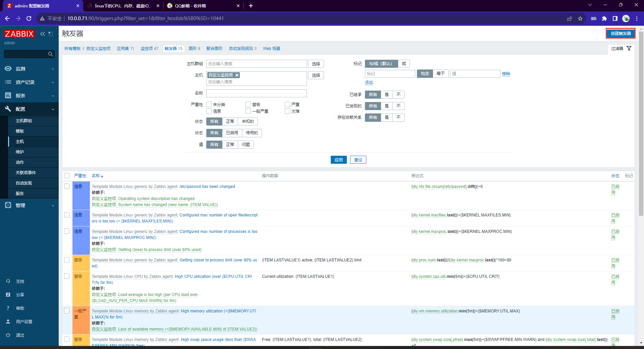Click the 应用 filter button
The width and height of the screenshot is (644, 349).
click(338, 160)
